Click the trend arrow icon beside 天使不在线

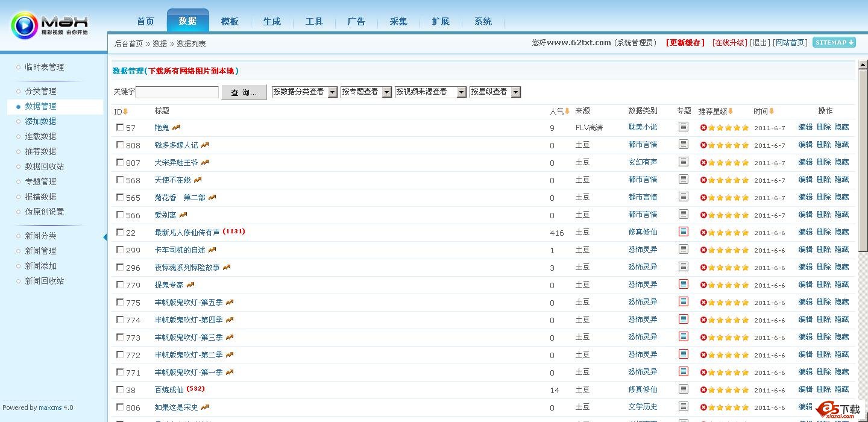pyautogui.click(x=198, y=180)
